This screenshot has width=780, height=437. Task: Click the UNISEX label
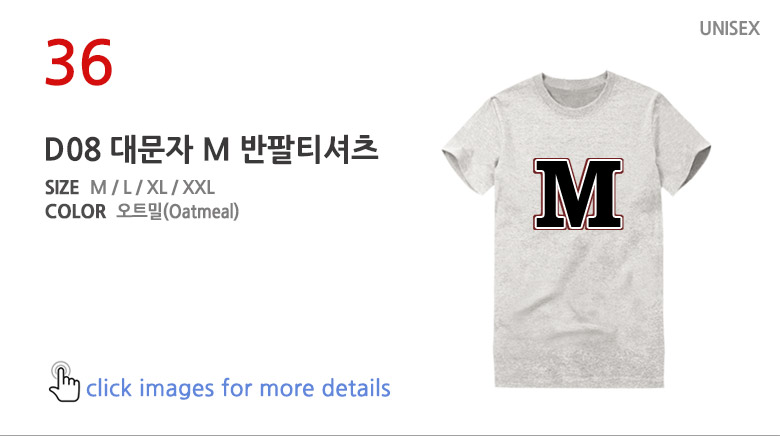730,30
